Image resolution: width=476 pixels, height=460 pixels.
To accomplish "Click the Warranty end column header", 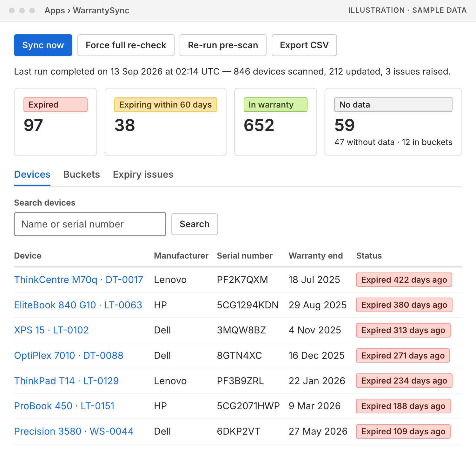I will (x=316, y=256).
